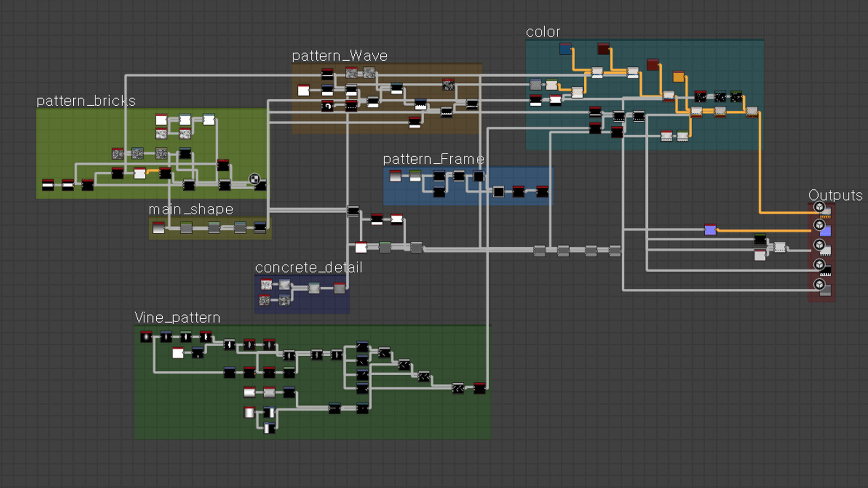Click the 3D cube badge on bottom output
The height and width of the screenshot is (488, 868).
[819, 284]
